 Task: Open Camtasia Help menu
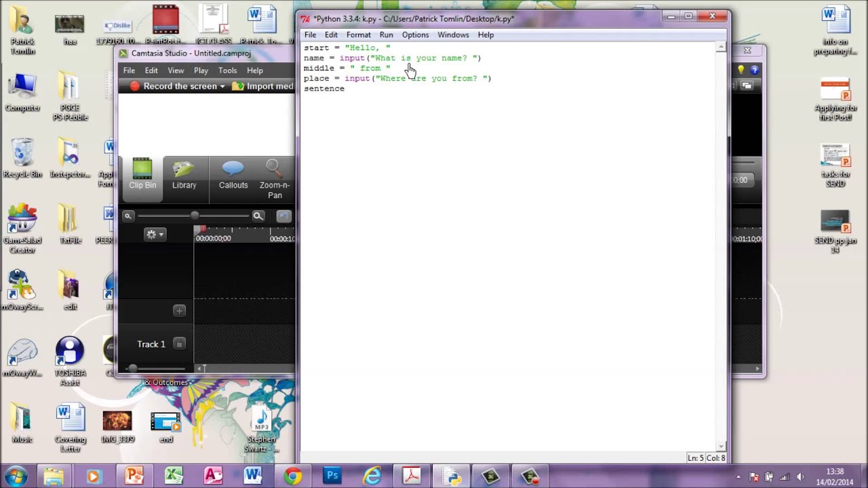(x=255, y=70)
